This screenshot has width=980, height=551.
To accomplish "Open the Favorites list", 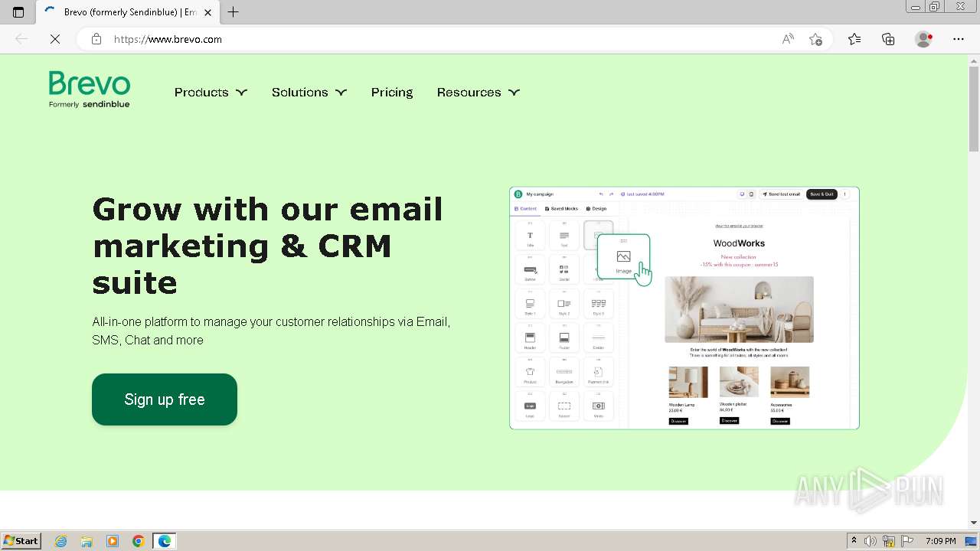I will coord(854,39).
